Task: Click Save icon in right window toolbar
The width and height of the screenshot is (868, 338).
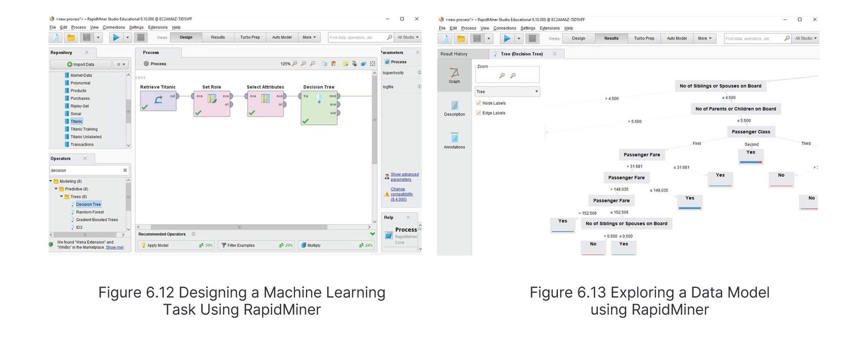Action: pyautogui.click(x=477, y=38)
